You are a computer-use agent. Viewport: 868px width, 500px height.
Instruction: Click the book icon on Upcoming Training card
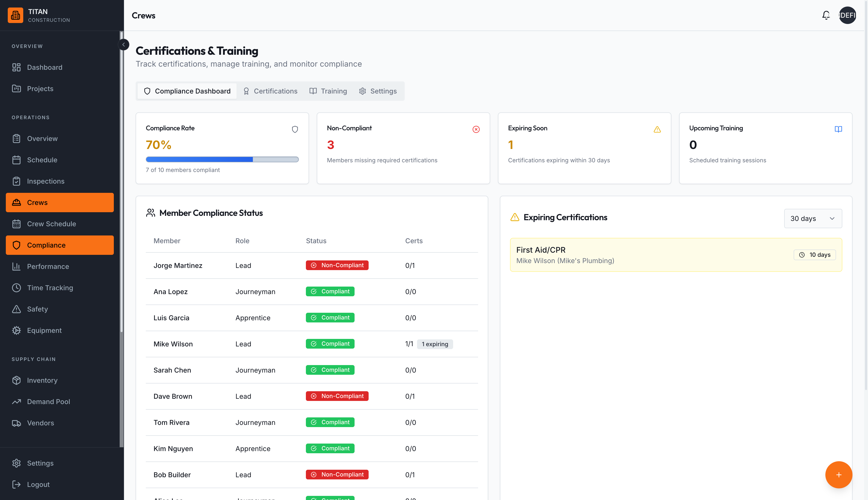838,129
